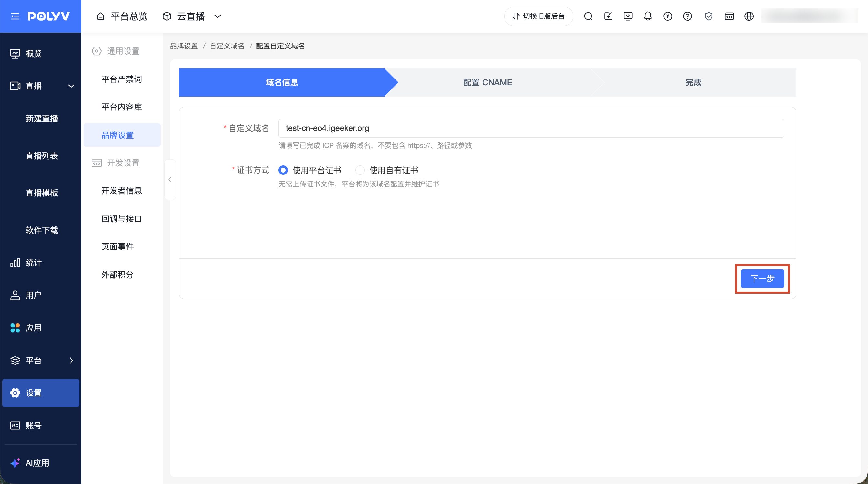Click the 下一步 button

[x=762, y=279]
